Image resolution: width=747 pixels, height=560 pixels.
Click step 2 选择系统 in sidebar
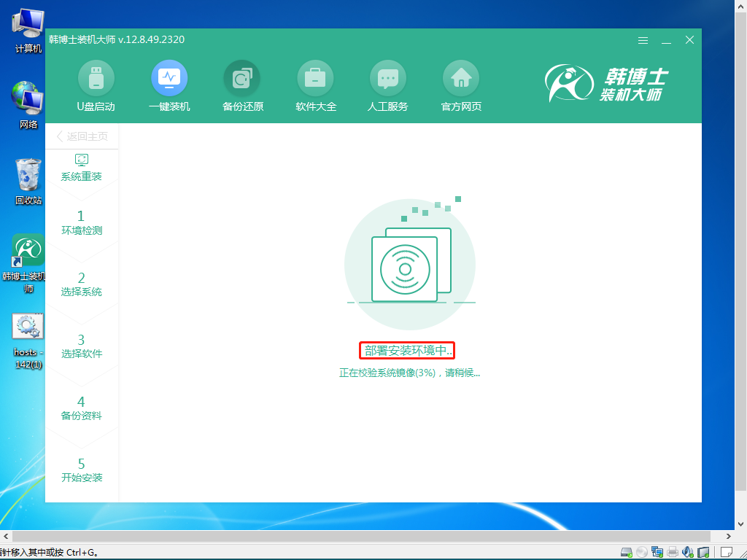tap(82, 284)
